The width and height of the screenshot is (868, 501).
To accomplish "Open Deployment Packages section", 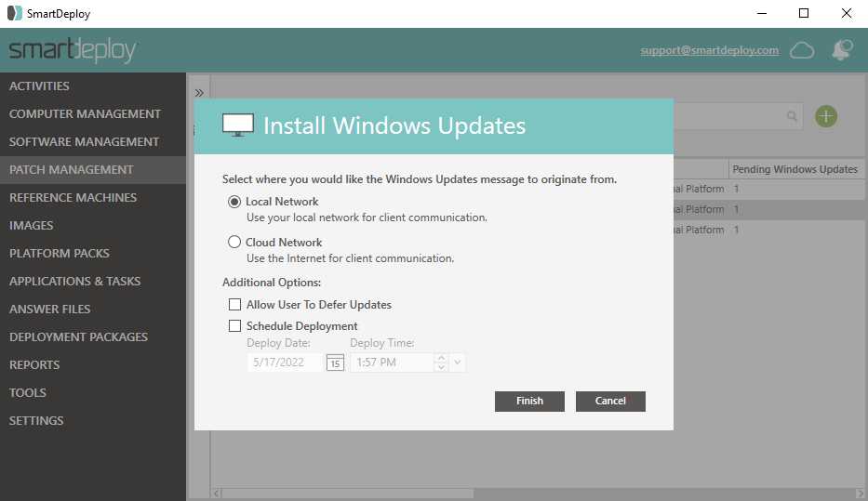I will click(78, 336).
